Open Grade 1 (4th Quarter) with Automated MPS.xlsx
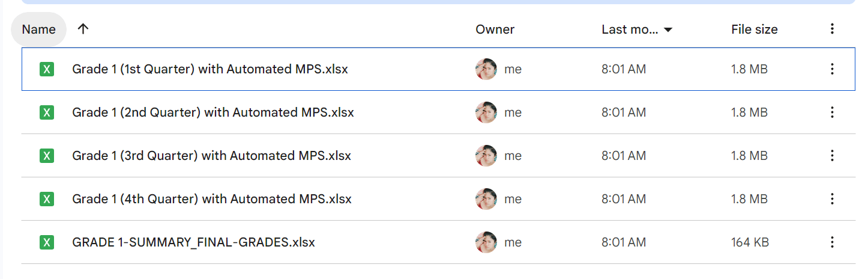This screenshot has height=279, width=868. [x=211, y=199]
